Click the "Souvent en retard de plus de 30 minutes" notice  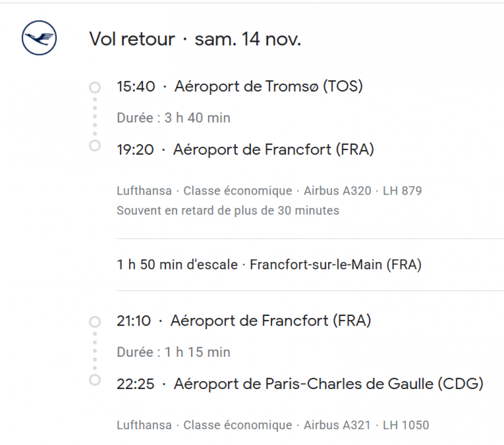pyautogui.click(x=228, y=210)
